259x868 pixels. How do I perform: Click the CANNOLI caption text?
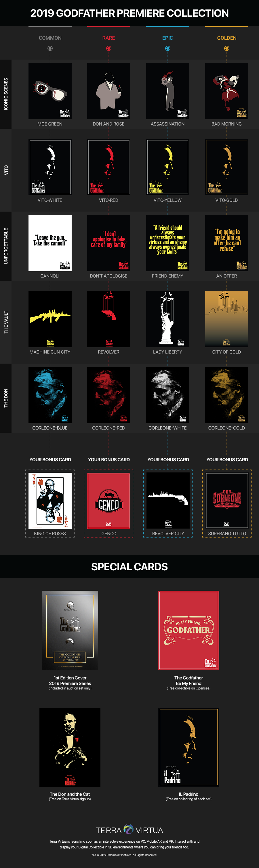pyautogui.click(x=50, y=276)
